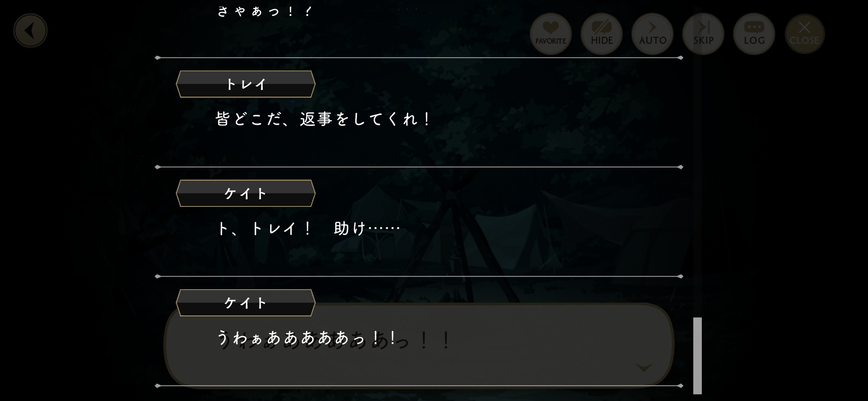Close the log with CLOSE button

(805, 34)
